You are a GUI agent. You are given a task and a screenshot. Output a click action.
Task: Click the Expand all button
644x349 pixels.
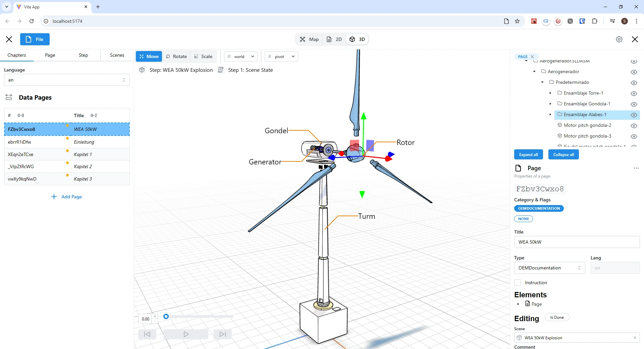(528, 154)
